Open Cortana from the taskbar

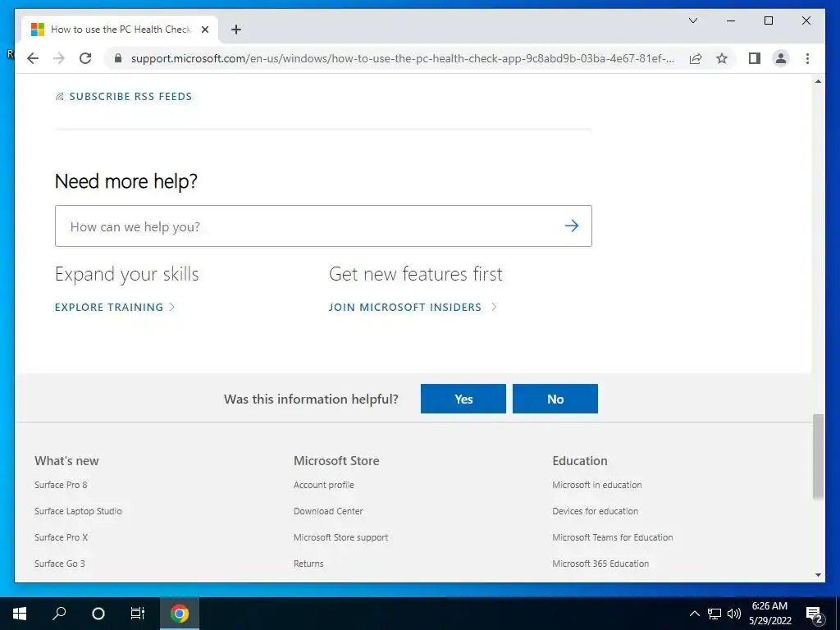[98, 614]
